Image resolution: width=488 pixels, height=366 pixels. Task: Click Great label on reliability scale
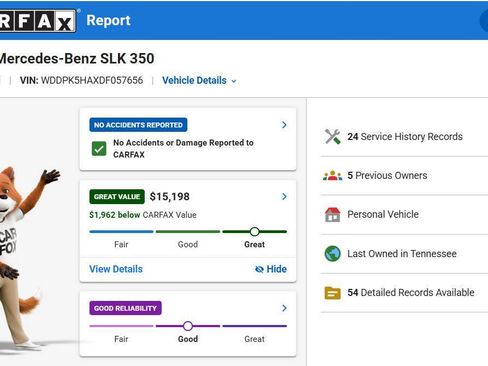254,339
